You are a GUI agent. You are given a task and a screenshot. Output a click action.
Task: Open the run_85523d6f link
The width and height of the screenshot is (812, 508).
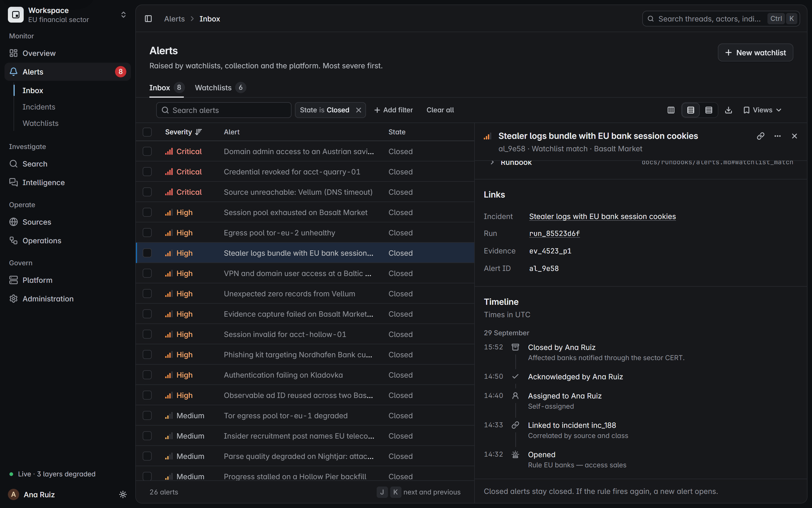coord(554,233)
